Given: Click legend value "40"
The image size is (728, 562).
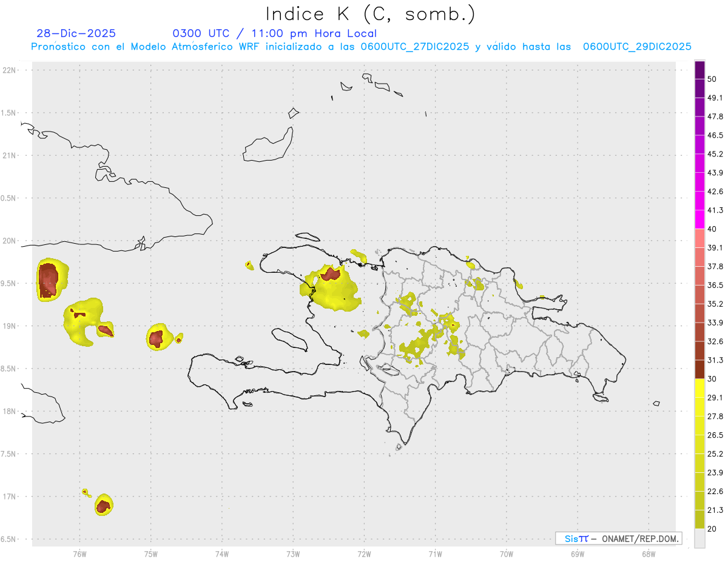Looking at the screenshot, I should 712,229.
